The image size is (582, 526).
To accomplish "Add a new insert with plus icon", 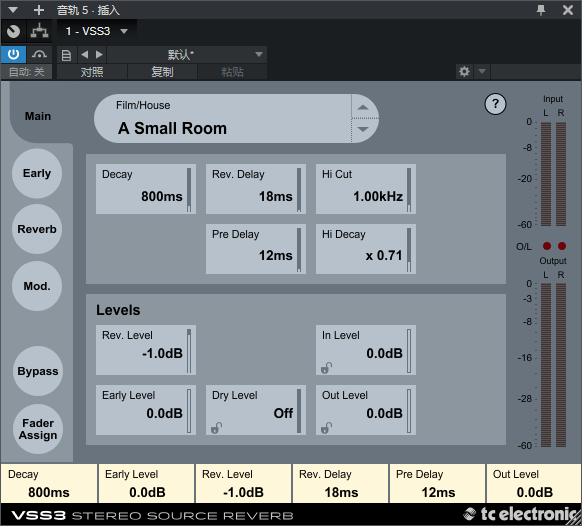I will pyautogui.click(x=39, y=10).
